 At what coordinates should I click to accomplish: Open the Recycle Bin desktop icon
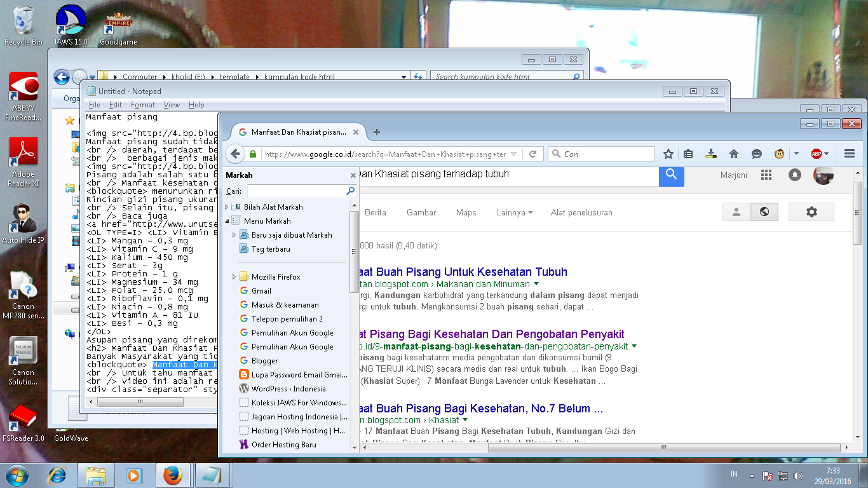coord(24,25)
